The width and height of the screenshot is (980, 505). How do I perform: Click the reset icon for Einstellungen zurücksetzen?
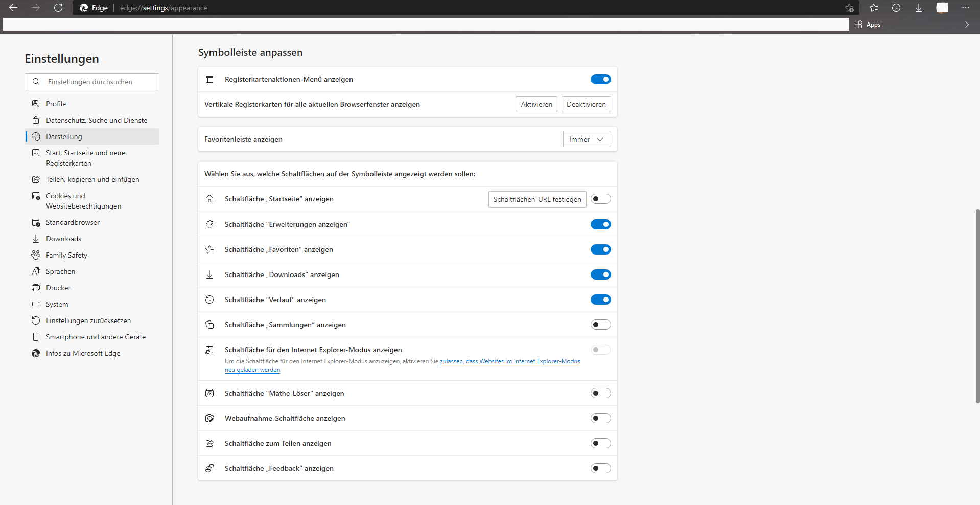pos(36,320)
